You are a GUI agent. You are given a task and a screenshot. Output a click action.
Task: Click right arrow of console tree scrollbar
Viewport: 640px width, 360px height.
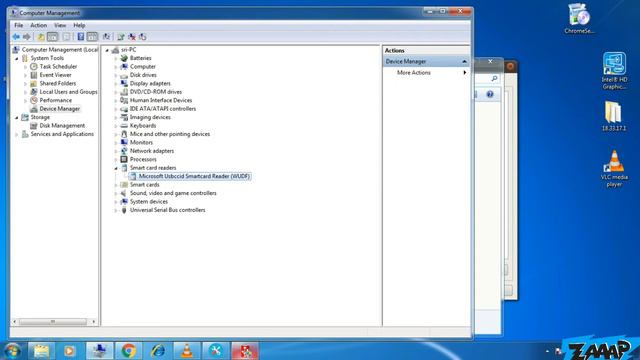(94, 322)
